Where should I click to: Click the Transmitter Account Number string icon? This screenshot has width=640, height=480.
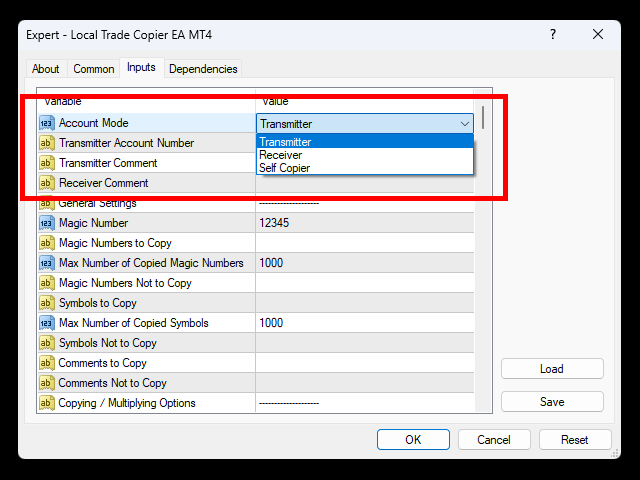click(47, 143)
